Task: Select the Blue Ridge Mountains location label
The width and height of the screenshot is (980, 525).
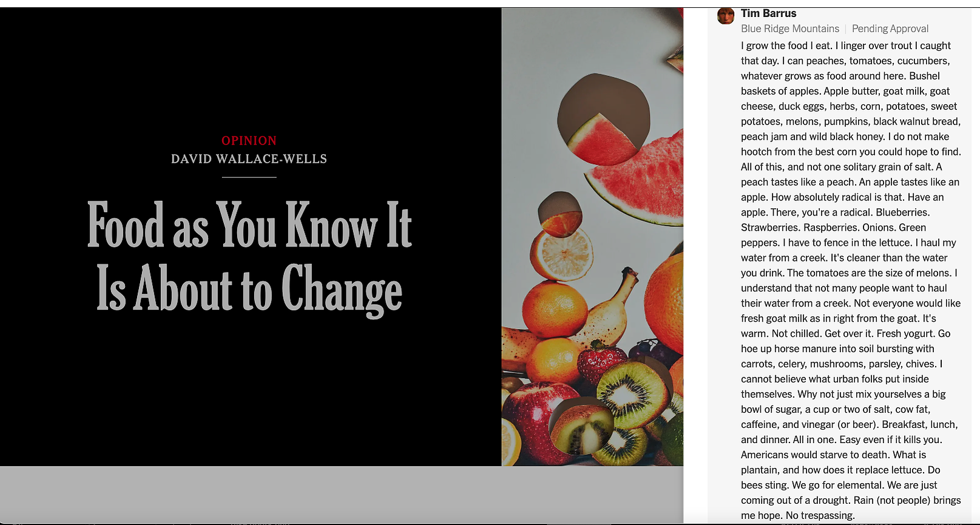Action: pyautogui.click(x=790, y=29)
